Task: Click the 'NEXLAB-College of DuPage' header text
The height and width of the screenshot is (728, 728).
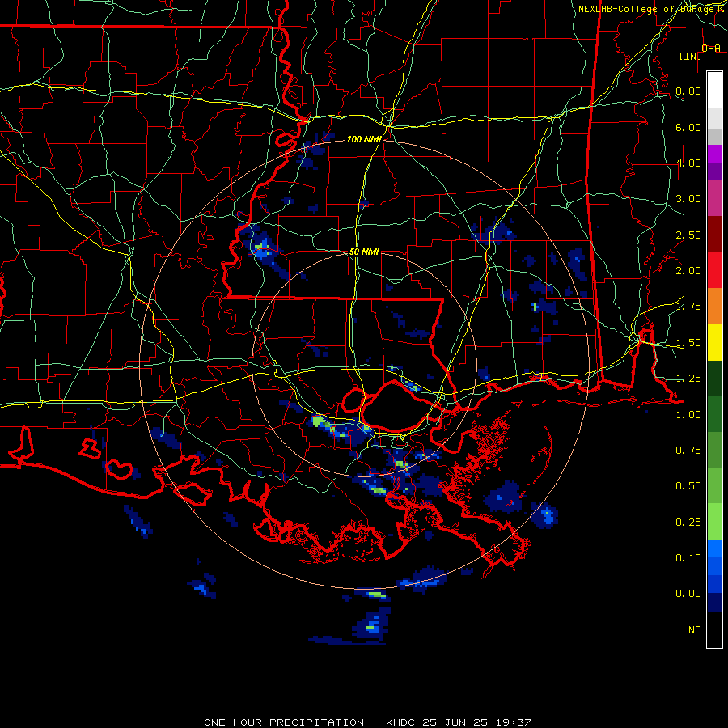Action: point(647,9)
